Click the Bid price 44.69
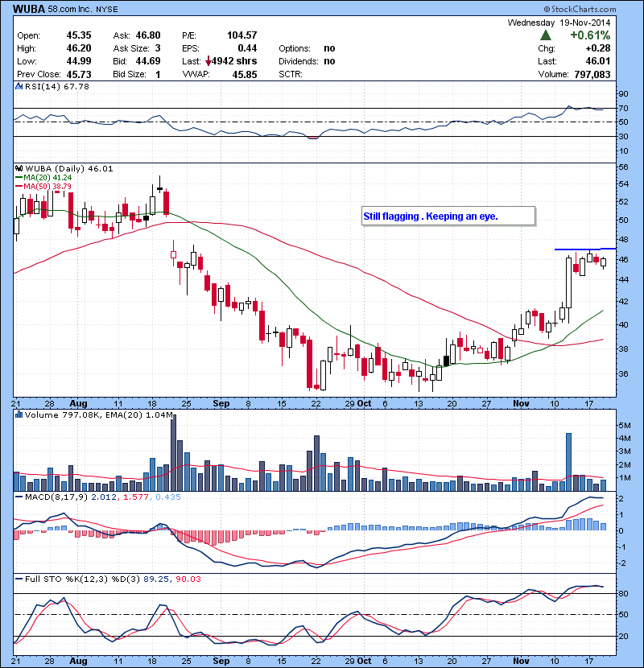 (x=148, y=61)
